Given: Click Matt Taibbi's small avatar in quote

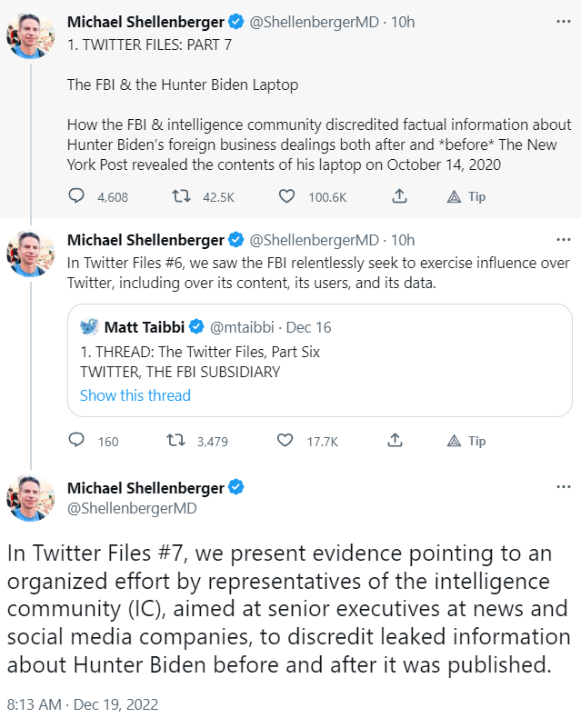Looking at the screenshot, I should click(89, 327).
